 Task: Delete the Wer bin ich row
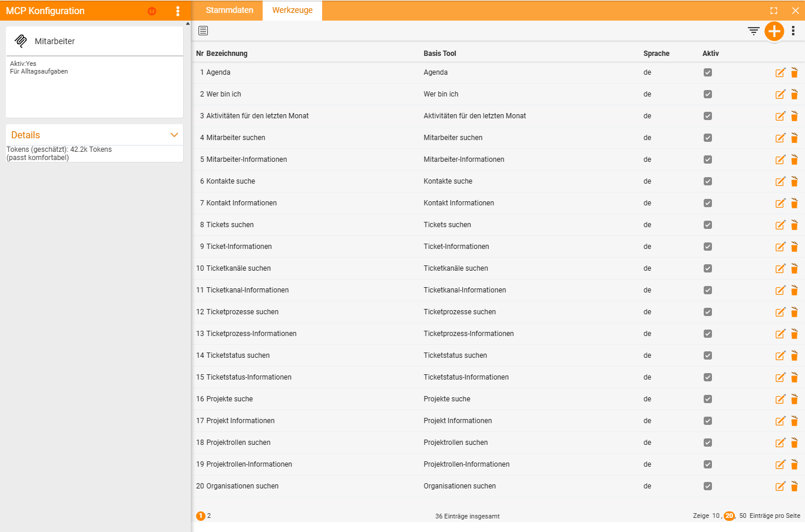(x=794, y=94)
